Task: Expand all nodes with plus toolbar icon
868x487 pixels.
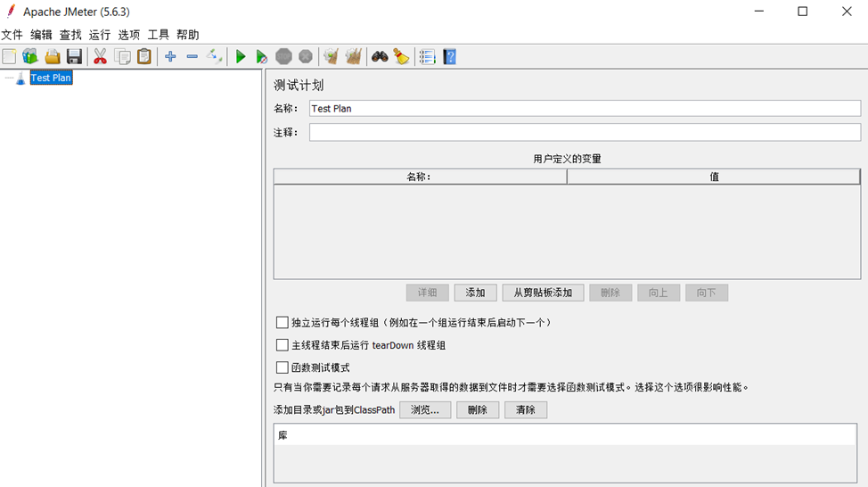Action: [x=170, y=57]
